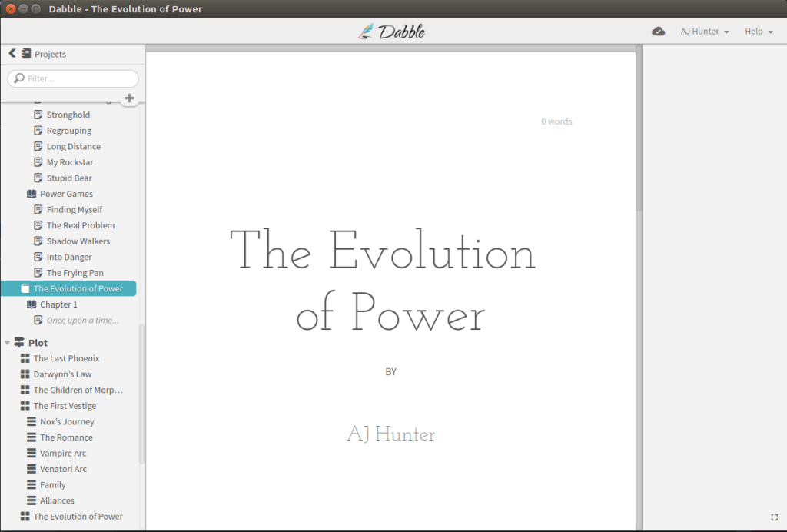The width and height of the screenshot is (787, 532).
Task: Open the Once upon a time scene
Action: click(x=82, y=321)
